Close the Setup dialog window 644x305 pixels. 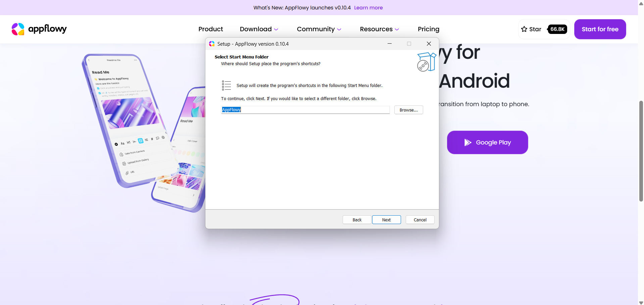coord(429,44)
